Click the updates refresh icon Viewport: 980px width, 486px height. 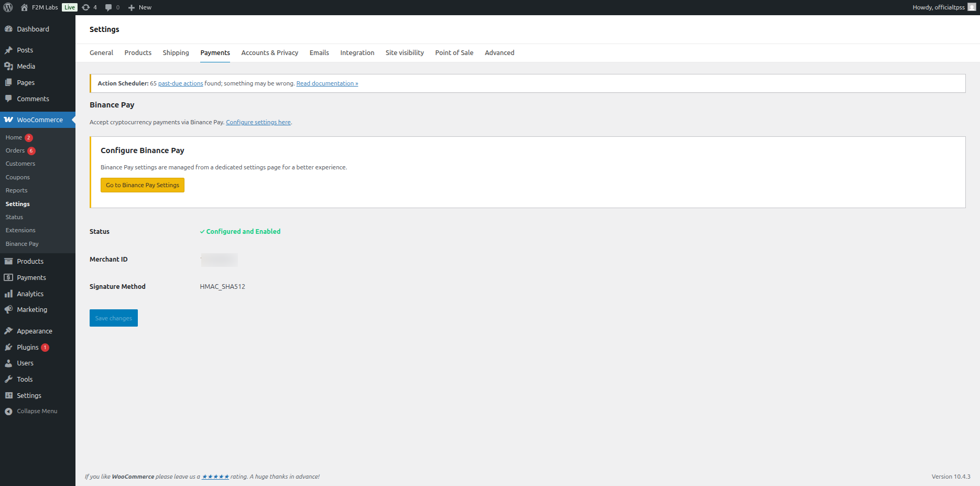click(x=86, y=7)
